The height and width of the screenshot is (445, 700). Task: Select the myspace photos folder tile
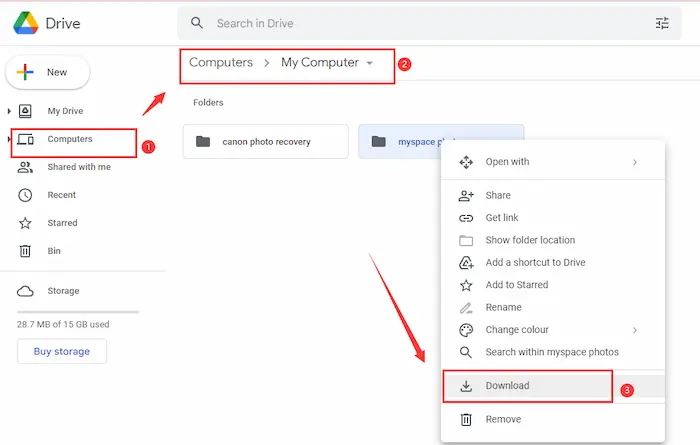point(441,141)
